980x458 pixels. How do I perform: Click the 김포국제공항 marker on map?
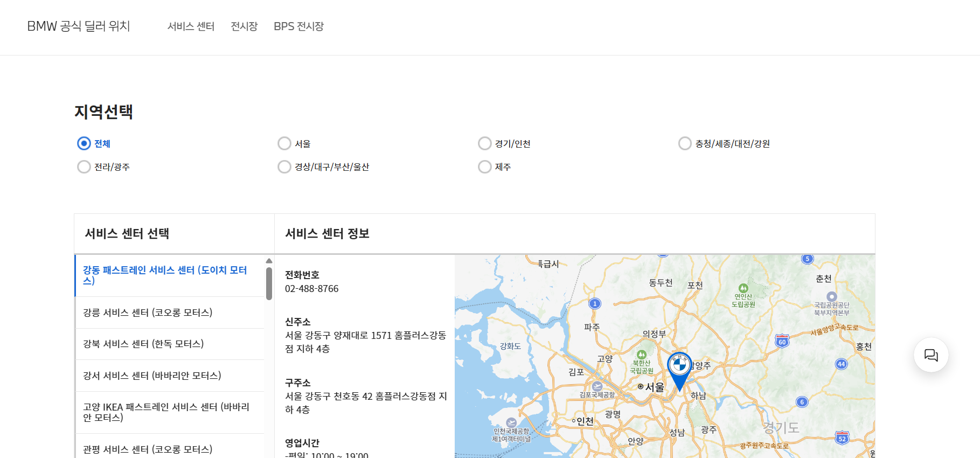point(597,386)
